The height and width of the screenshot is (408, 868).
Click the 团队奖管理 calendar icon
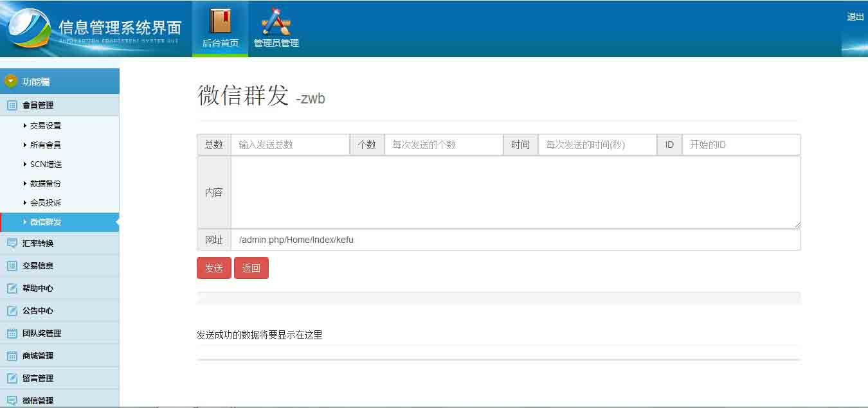12,333
